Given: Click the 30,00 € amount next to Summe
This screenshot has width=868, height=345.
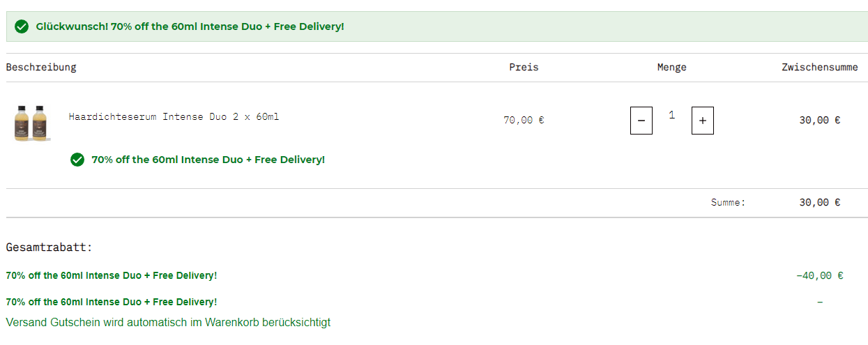Looking at the screenshot, I should tap(819, 203).
